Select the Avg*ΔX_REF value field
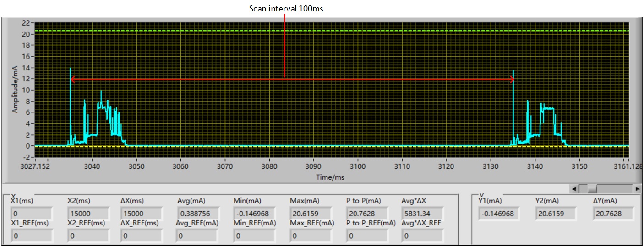Viewport: 644px width, 246px height. (x=422, y=236)
